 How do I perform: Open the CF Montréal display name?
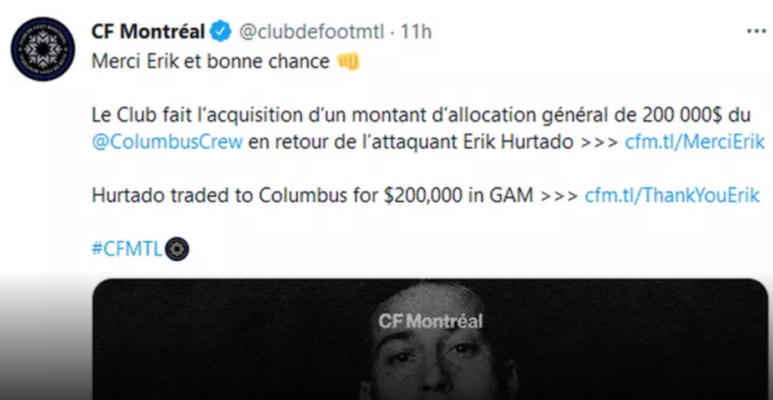(x=149, y=31)
